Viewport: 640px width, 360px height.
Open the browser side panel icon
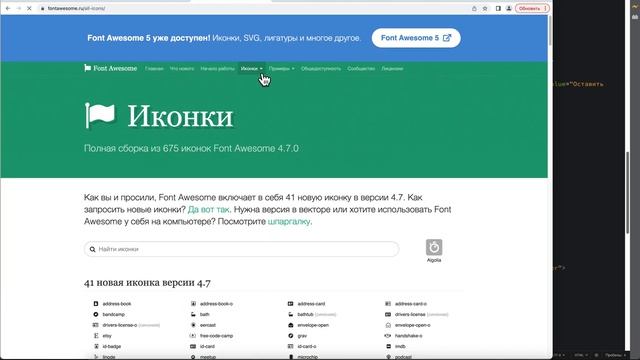(x=498, y=8)
